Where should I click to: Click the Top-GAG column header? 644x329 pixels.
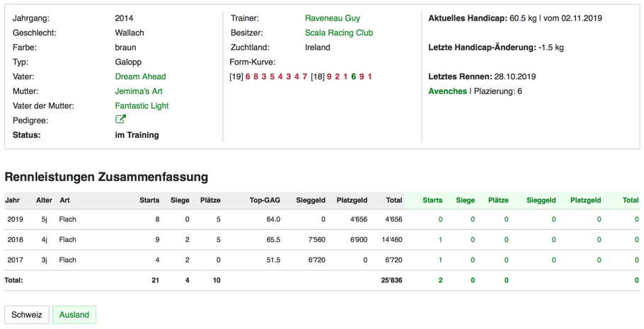pyautogui.click(x=265, y=200)
